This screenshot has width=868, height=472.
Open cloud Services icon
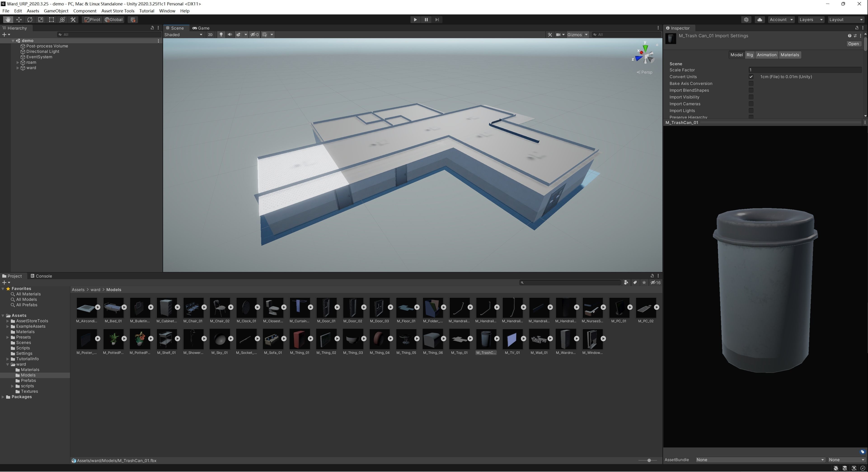[760, 20]
